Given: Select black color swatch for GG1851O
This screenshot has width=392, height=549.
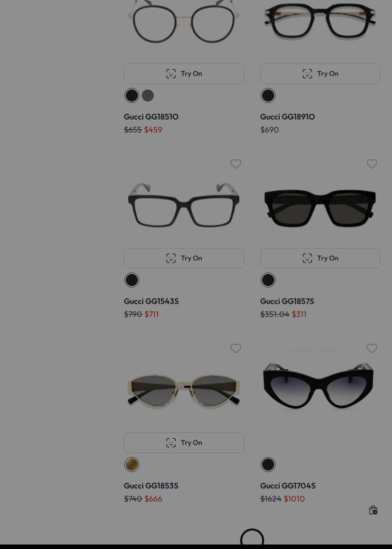Looking at the screenshot, I should [132, 95].
